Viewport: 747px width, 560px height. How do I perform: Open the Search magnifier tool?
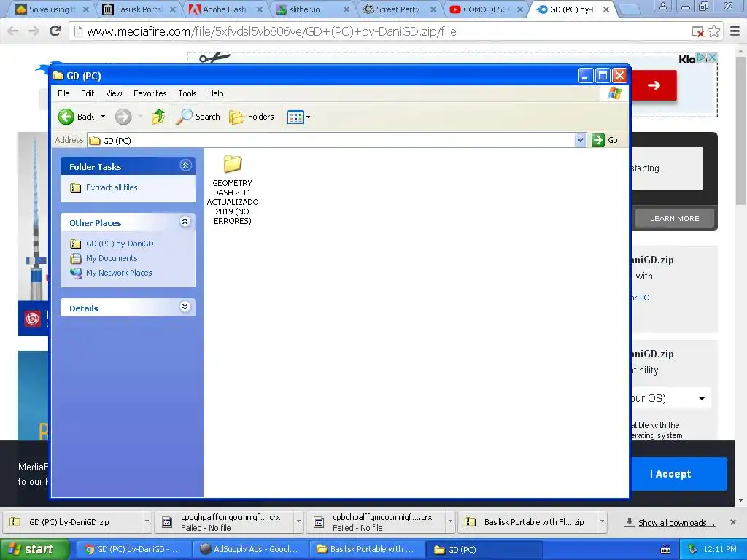pos(198,117)
